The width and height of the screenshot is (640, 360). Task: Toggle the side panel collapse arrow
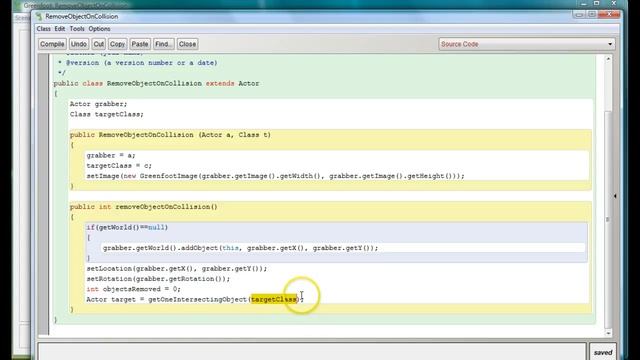(x=615, y=196)
